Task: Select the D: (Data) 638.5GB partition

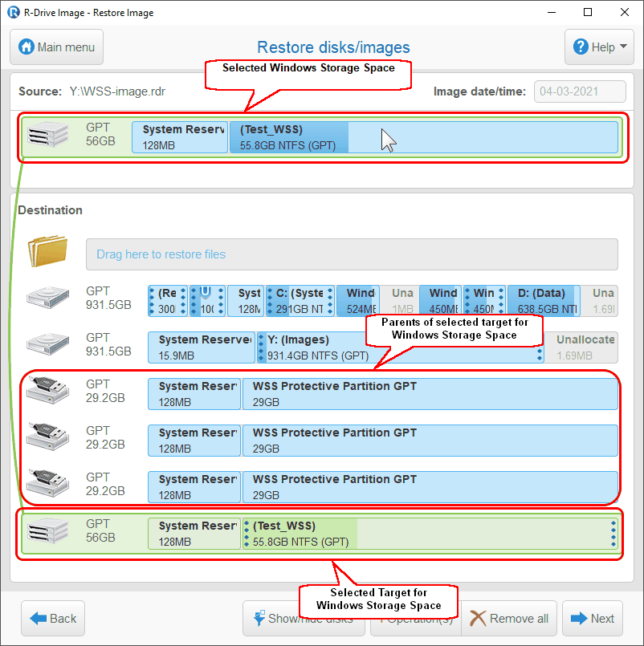Action: point(544,301)
